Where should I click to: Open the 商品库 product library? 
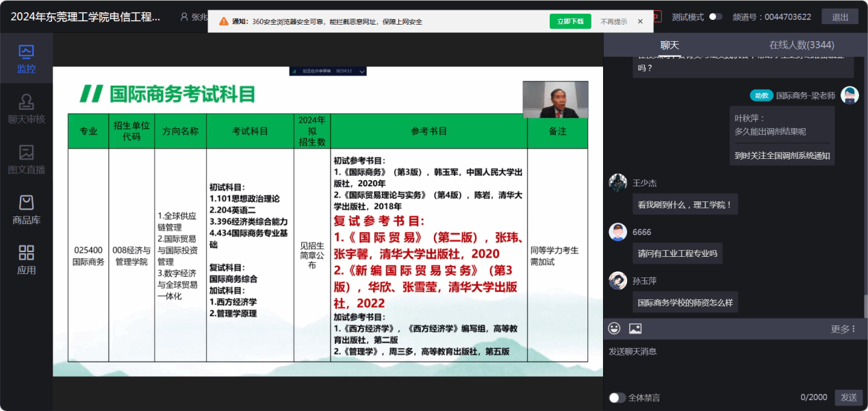[x=26, y=210]
